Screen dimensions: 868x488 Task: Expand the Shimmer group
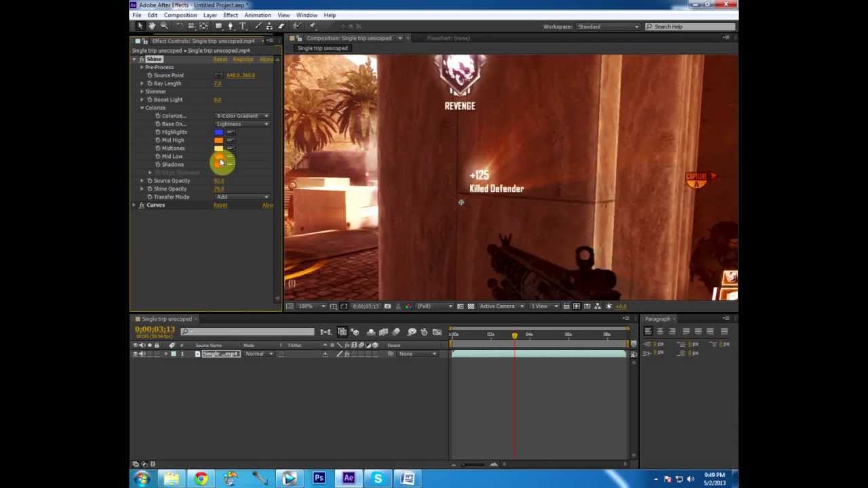tap(142, 91)
